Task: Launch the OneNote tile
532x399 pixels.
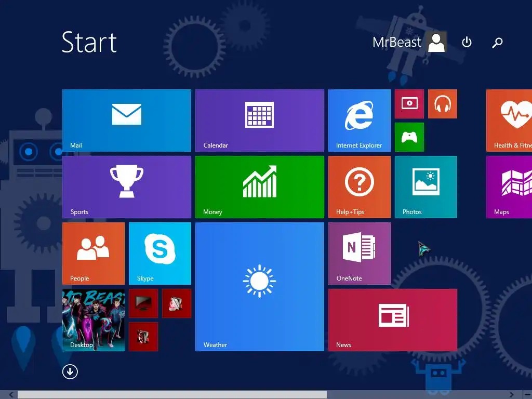Action: tap(360, 254)
